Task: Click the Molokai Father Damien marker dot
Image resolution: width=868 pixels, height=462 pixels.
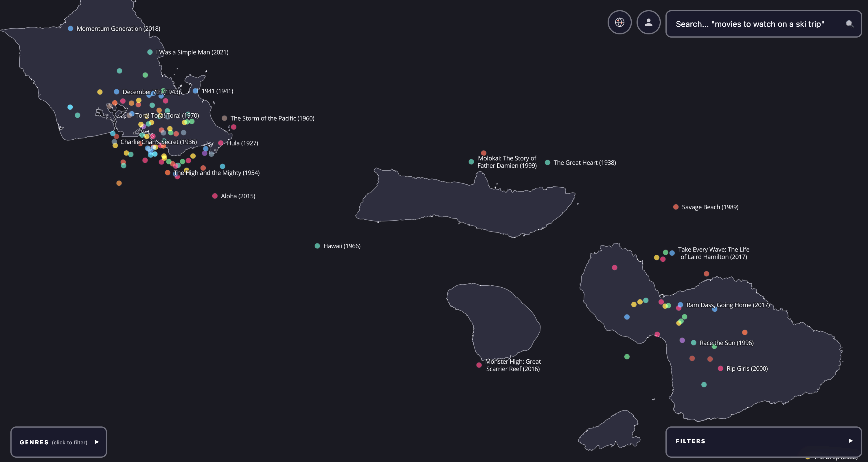Action: tap(471, 162)
